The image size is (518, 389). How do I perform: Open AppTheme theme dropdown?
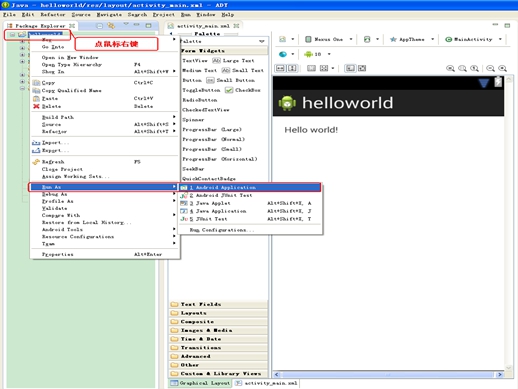[412, 39]
